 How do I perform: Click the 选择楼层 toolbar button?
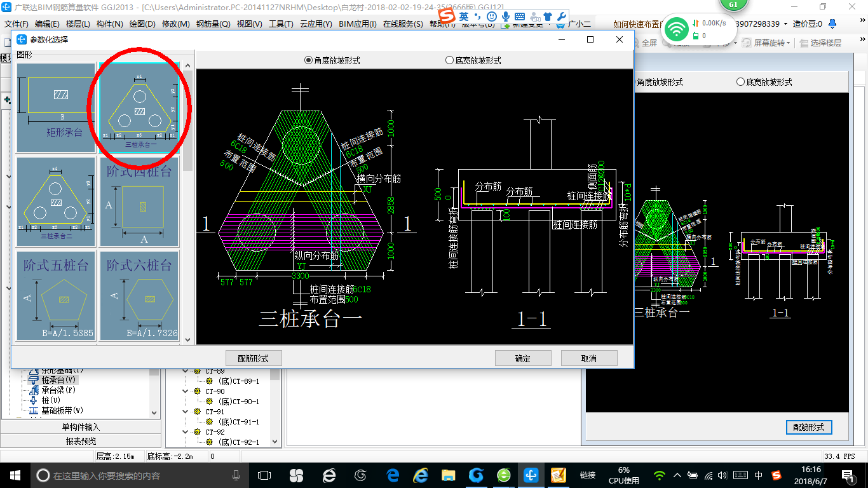[821, 43]
